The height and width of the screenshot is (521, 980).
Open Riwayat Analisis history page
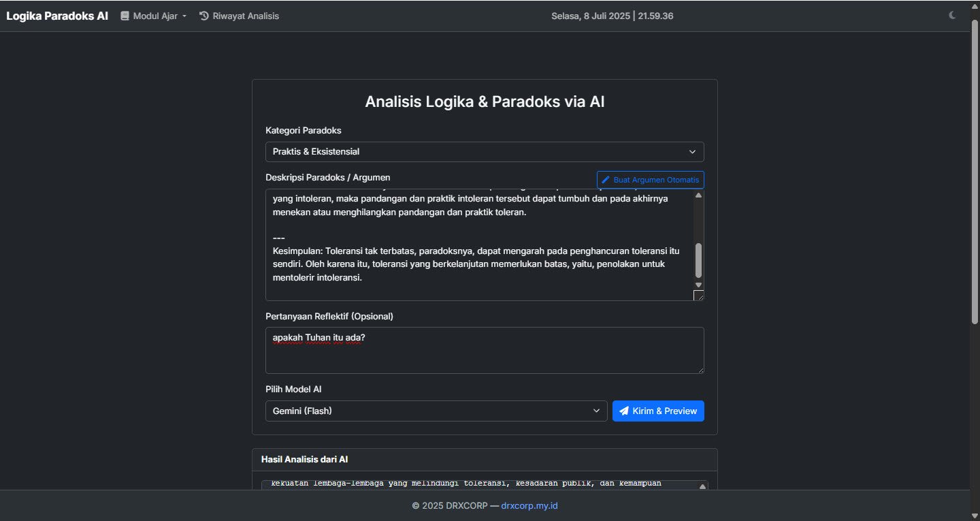(x=239, y=16)
